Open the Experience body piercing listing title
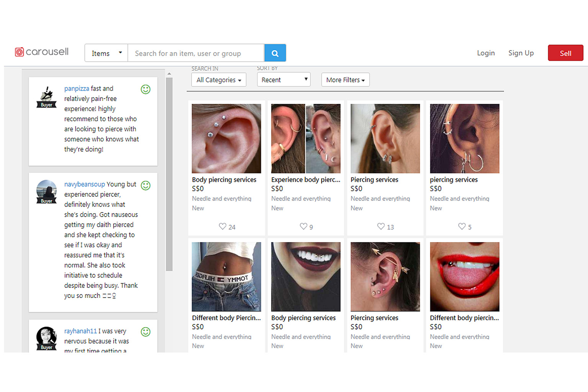This screenshot has height=392, width=588. (x=305, y=180)
